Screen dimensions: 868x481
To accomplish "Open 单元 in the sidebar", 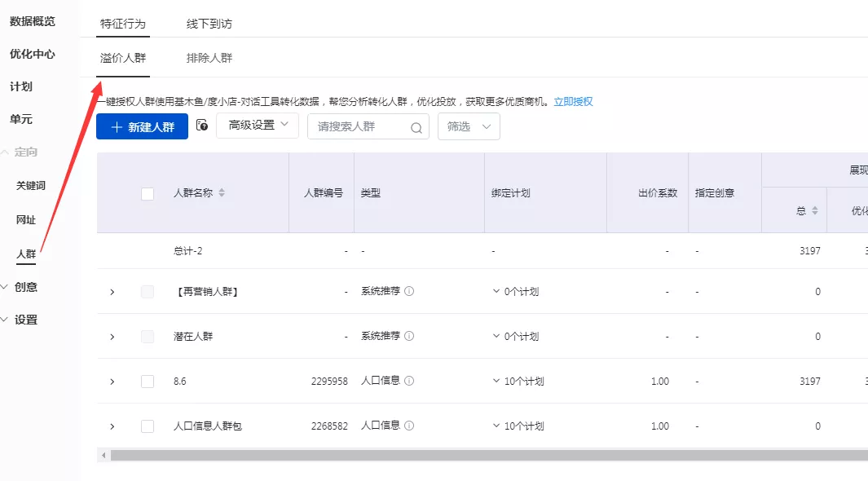I will coord(21,119).
